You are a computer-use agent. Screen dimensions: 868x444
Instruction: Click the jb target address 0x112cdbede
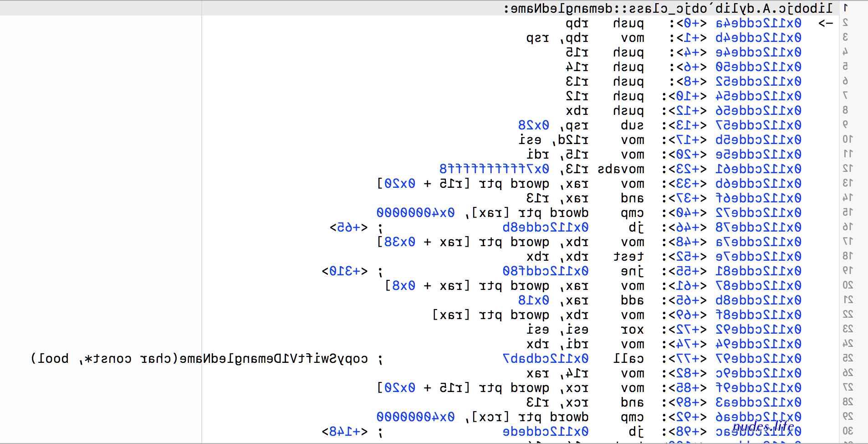(545, 431)
